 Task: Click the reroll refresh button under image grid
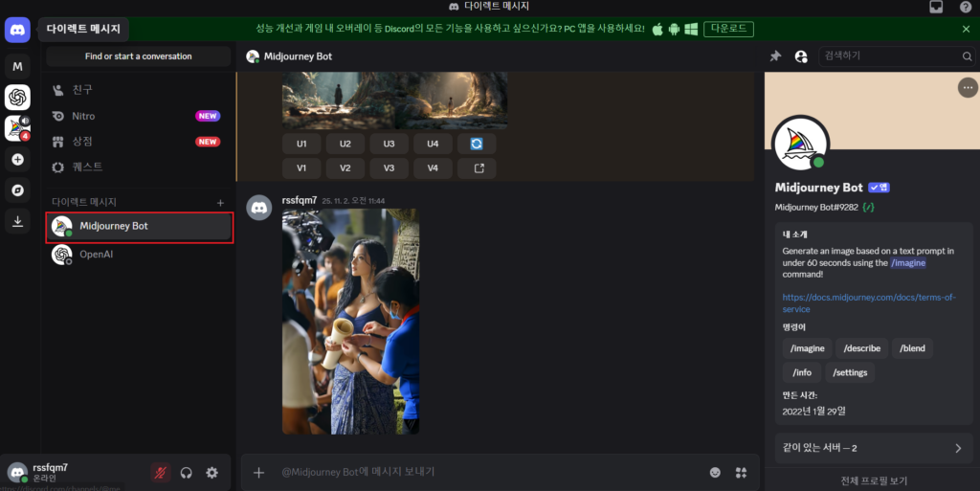[x=476, y=144]
